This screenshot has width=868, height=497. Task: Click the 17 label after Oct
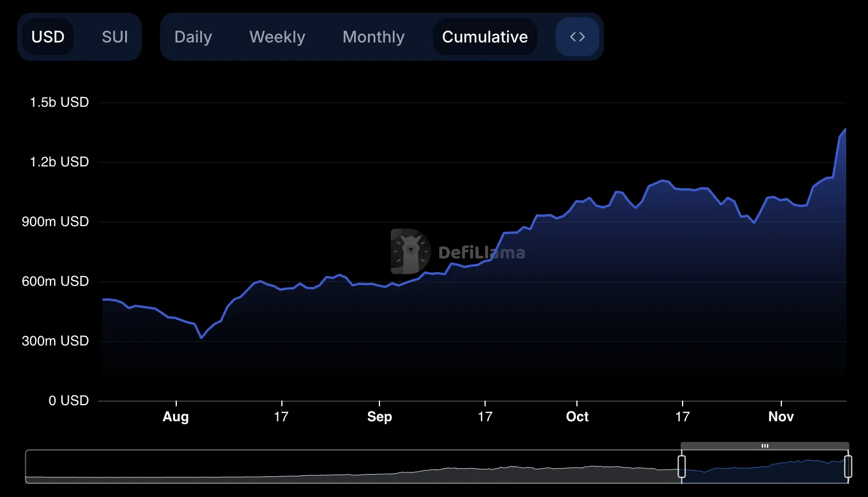(682, 417)
